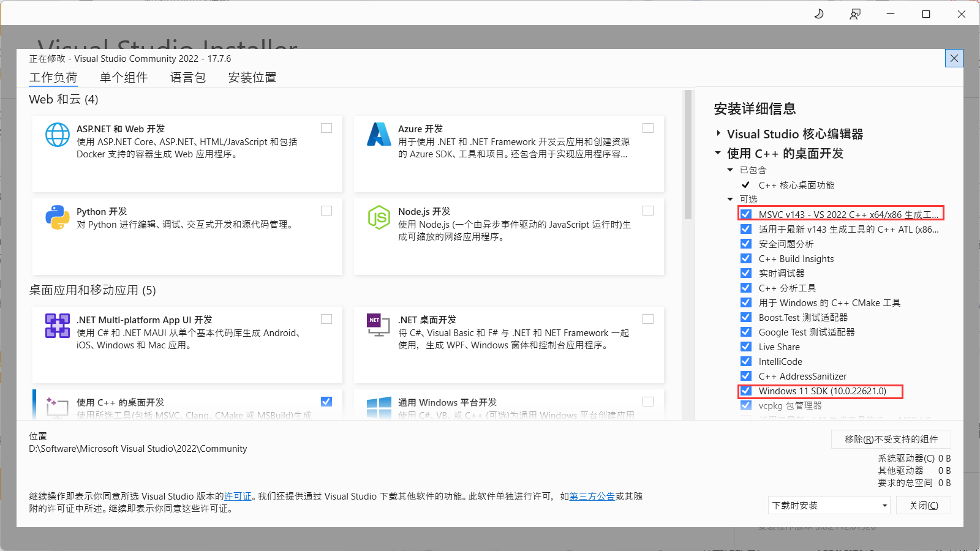This screenshot has height=551, width=980.
Task: Collapse 使用 C++ 的桌面开发 details section
Action: (718, 153)
